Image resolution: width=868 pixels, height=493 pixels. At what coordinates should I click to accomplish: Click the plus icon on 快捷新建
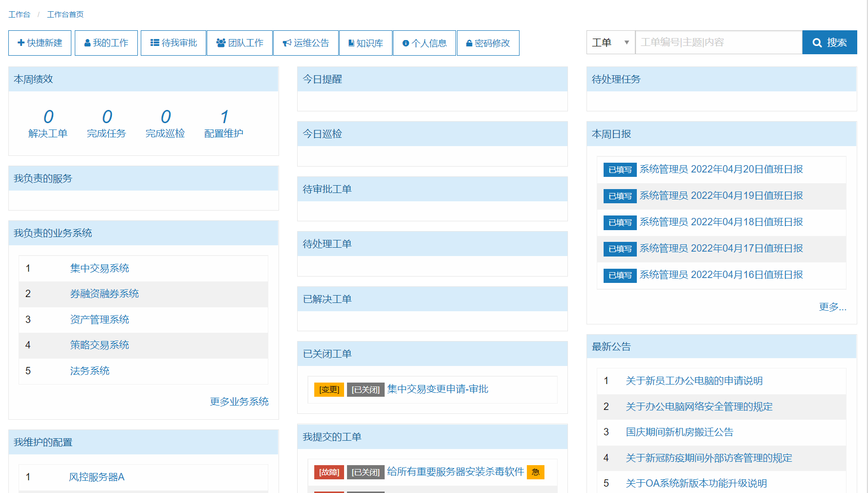[21, 43]
